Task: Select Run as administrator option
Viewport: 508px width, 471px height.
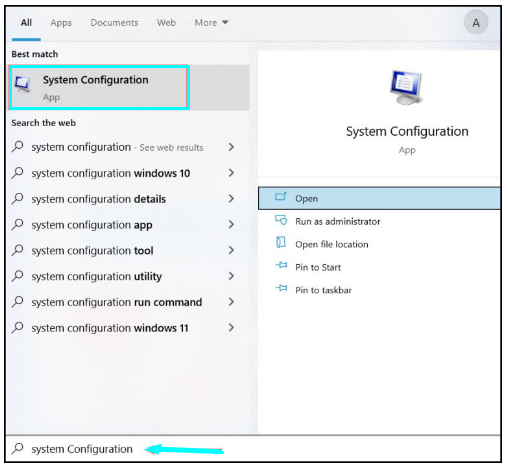Action: 379,221
